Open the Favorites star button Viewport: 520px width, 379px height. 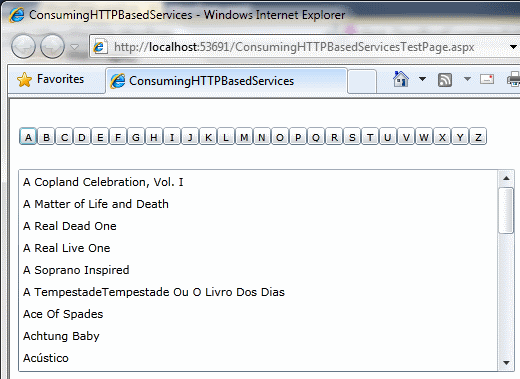(51, 79)
